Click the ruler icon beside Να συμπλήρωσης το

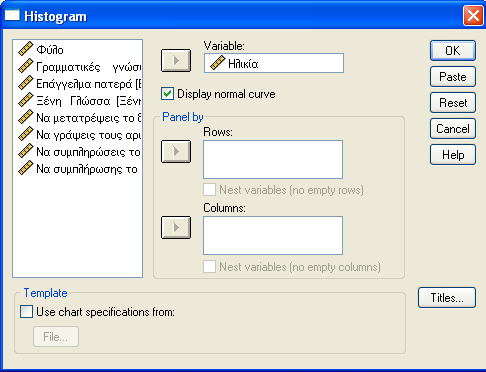click(26, 168)
